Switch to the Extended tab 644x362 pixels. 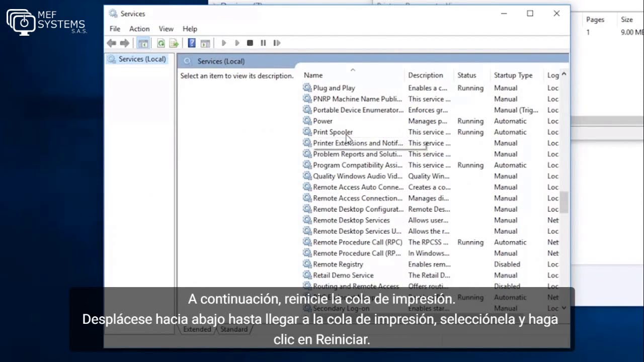pyautogui.click(x=197, y=329)
